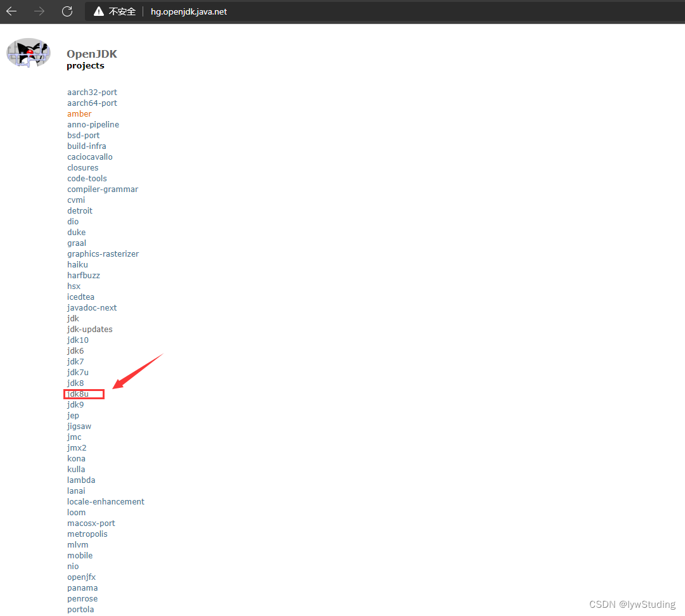The height and width of the screenshot is (616, 685).
Task: Open the build-infra project
Action: (x=87, y=146)
